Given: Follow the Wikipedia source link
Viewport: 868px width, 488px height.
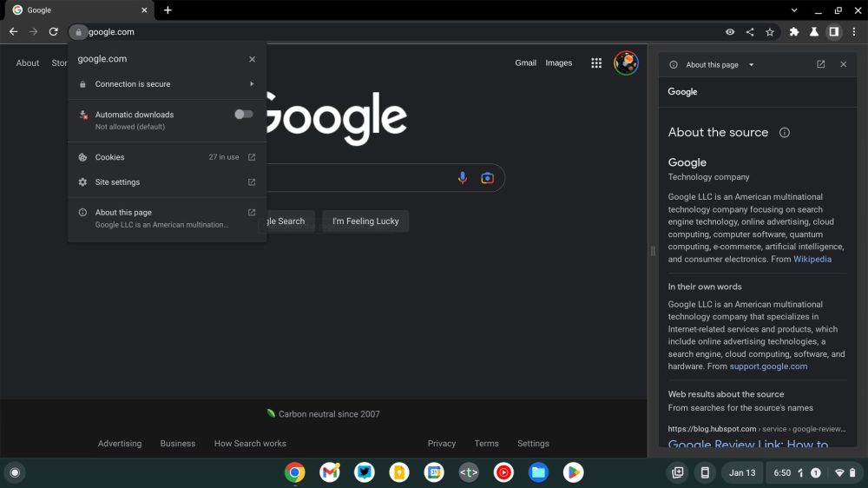Looking at the screenshot, I should click(812, 260).
